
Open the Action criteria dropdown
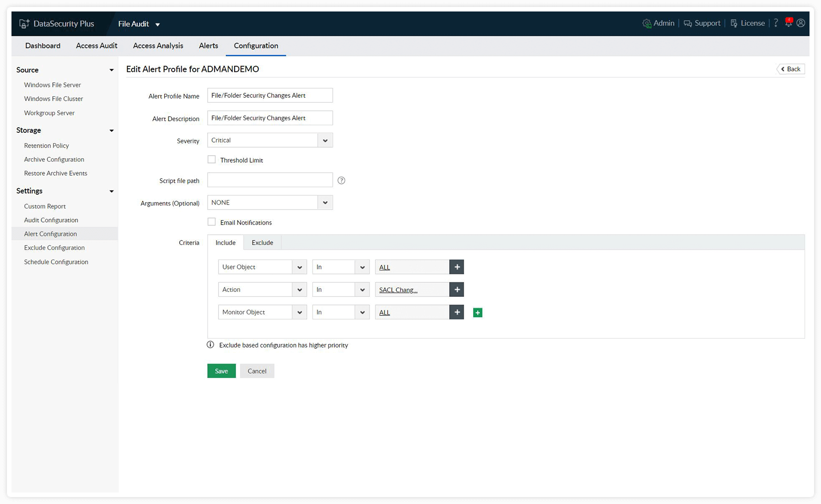click(263, 289)
